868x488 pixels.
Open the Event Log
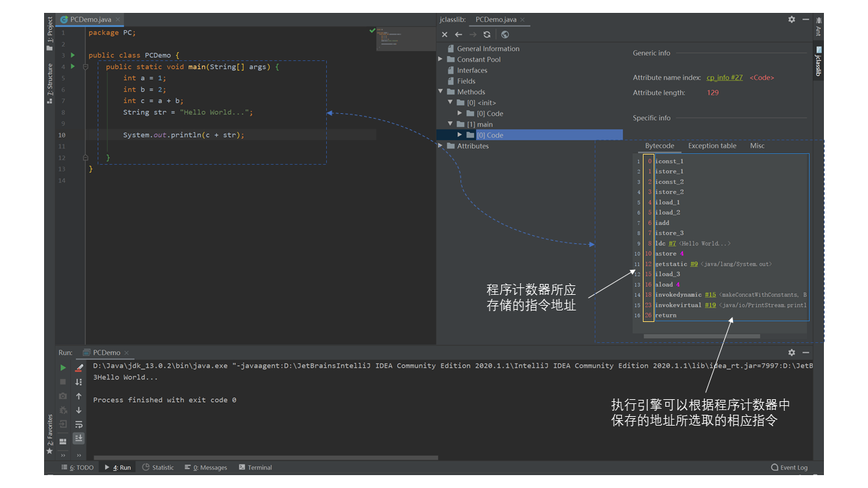pos(789,468)
